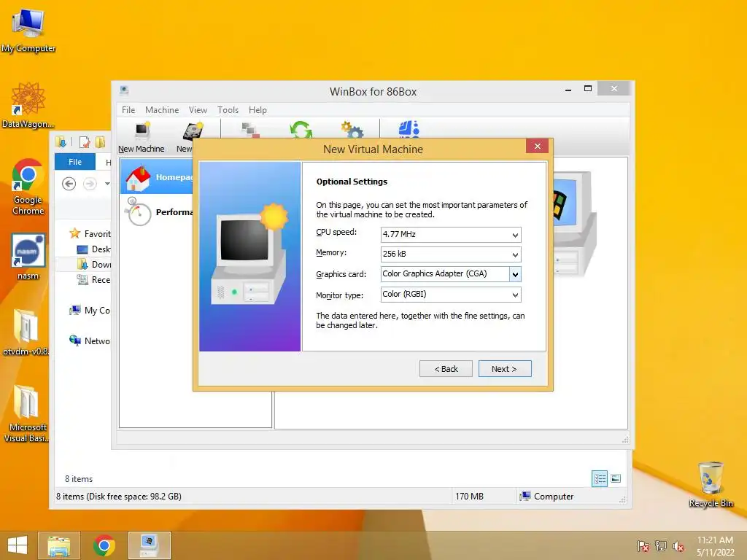Open My Computer desktop icon
The height and width of the screenshot is (560, 747).
click(x=28, y=31)
